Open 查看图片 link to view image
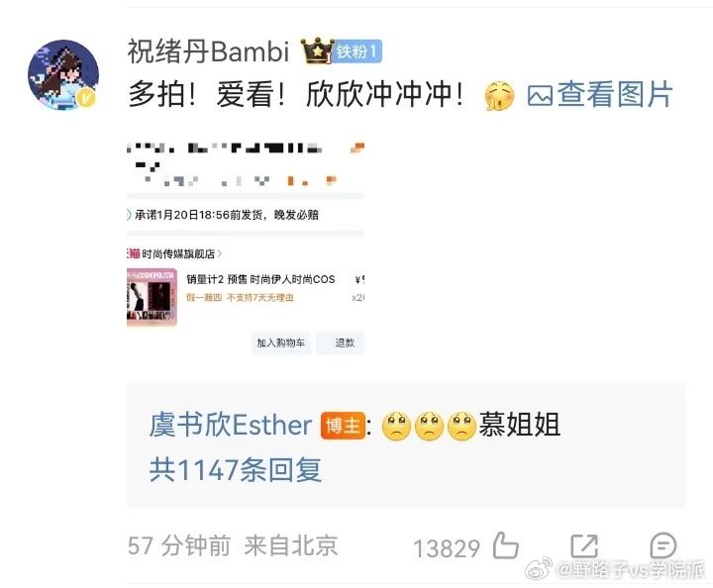This screenshot has width=713, height=588. point(614,94)
